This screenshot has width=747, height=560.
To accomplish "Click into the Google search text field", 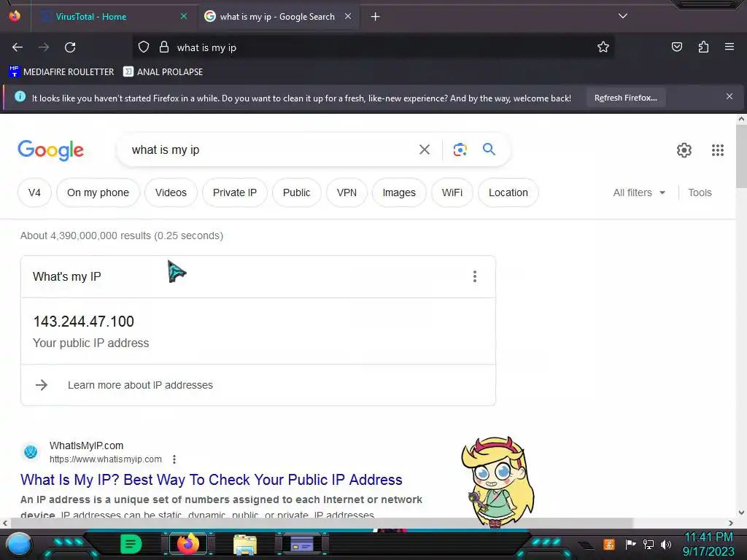I will (267, 149).
